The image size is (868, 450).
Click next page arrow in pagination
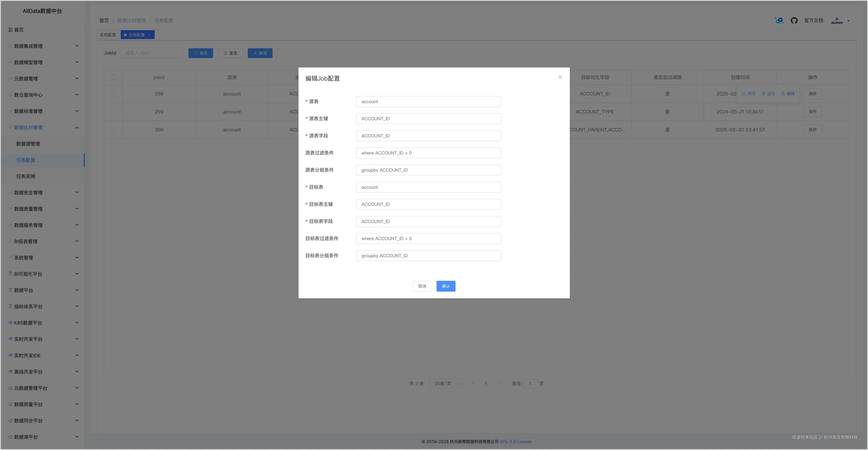coord(499,383)
